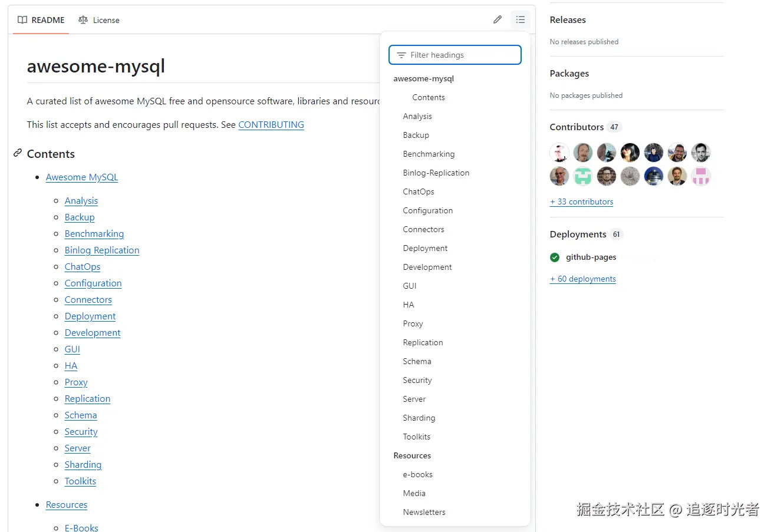Select Analysis in outline menu
Screen dimensions: 774x532
point(417,116)
